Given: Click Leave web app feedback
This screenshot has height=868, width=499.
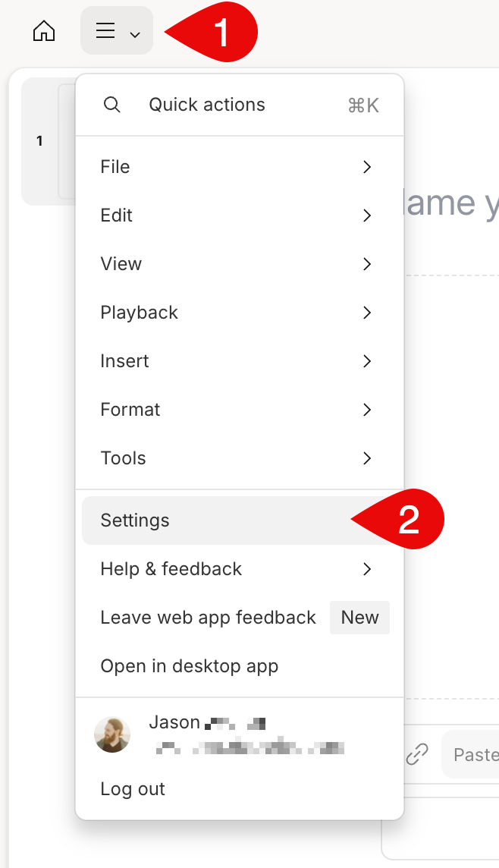Looking at the screenshot, I should pos(208,618).
